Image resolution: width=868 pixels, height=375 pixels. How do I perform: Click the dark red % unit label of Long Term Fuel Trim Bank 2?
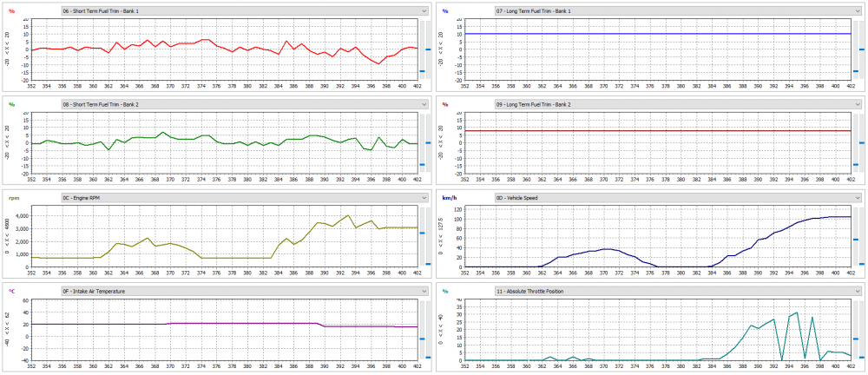coord(445,105)
